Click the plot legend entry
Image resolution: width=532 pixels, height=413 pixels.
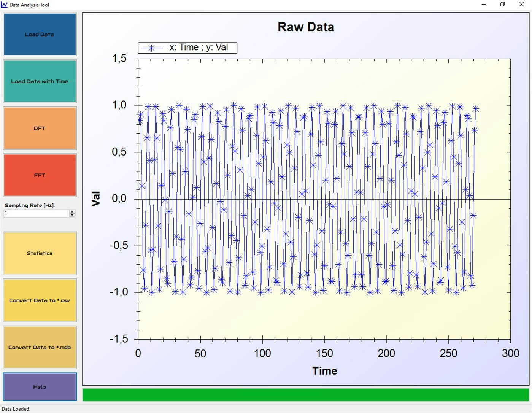pyautogui.click(x=187, y=47)
